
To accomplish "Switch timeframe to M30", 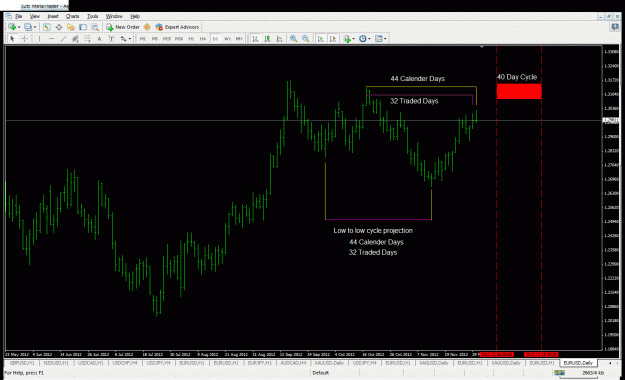I will click(179, 39).
